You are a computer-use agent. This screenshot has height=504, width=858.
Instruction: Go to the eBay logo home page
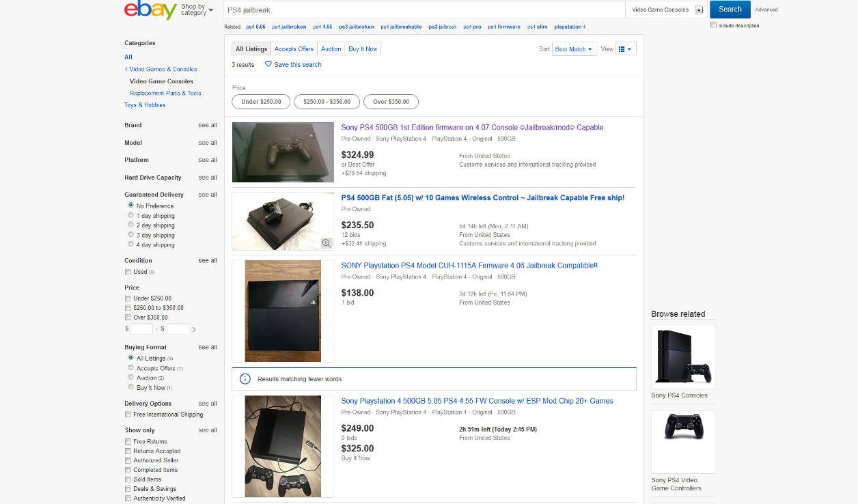pos(150,10)
